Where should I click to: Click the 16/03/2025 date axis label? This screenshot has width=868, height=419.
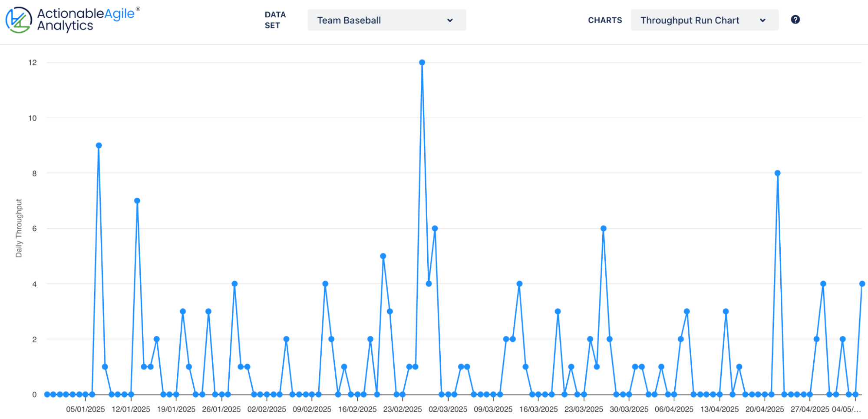pos(538,409)
